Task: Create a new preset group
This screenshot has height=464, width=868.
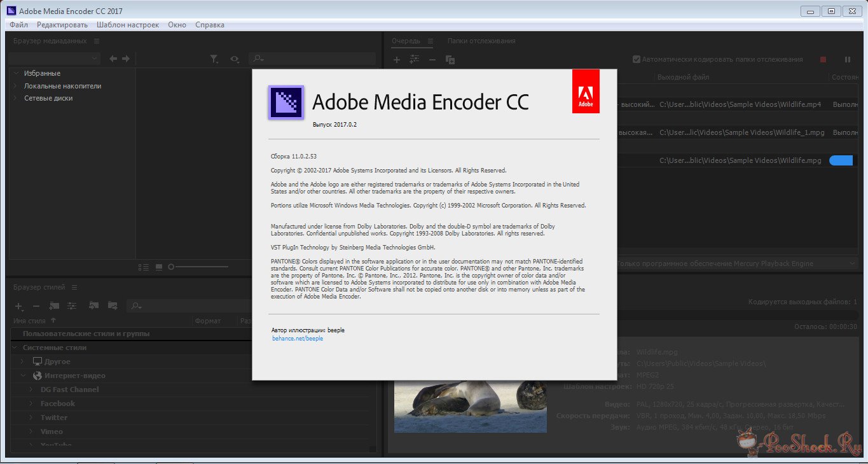Action: point(54,306)
